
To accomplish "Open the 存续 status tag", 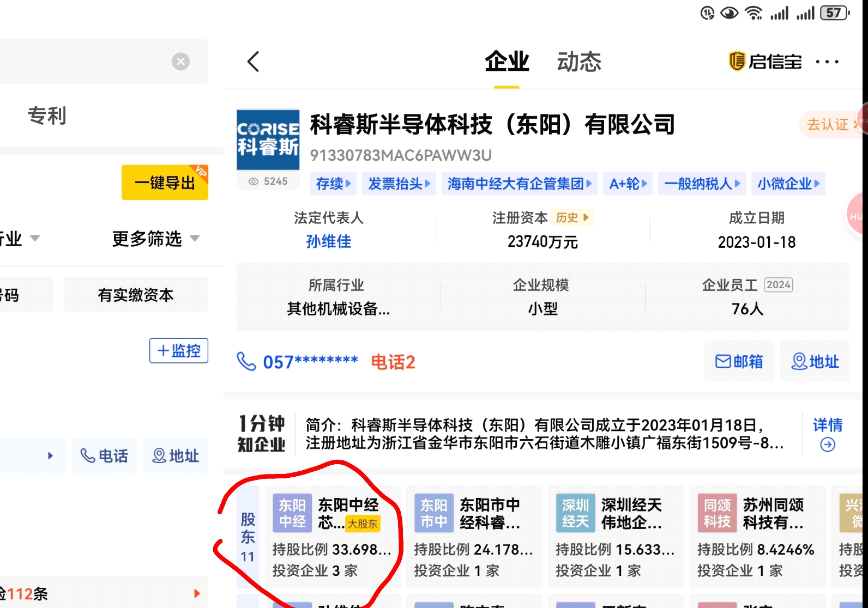I will pyautogui.click(x=334, y=184).
